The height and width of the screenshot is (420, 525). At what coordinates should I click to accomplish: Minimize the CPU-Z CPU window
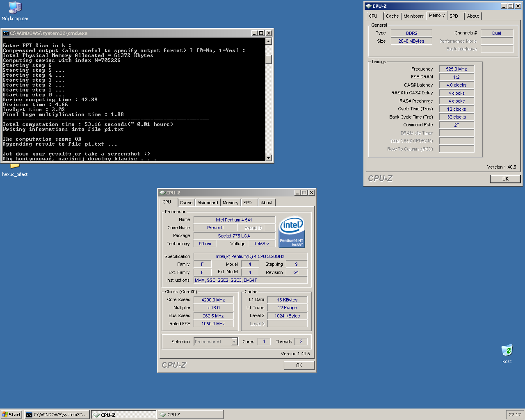pyautogui.click(x=297, y=193)
